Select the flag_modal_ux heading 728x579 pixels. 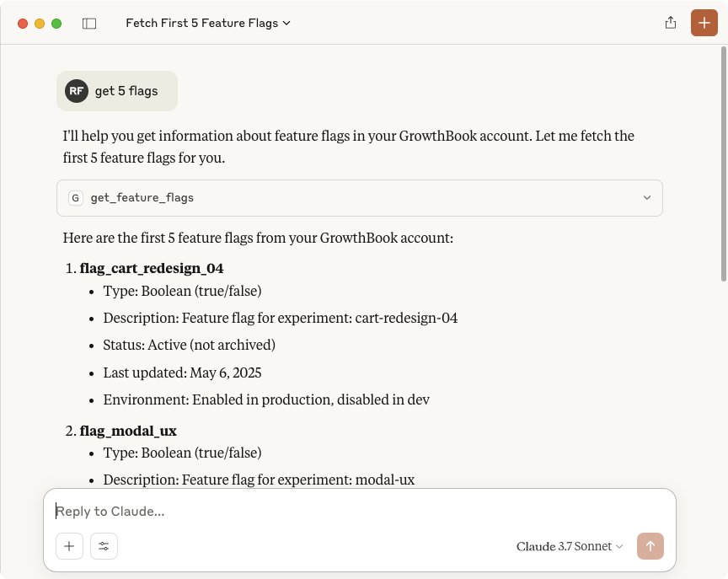128,431
